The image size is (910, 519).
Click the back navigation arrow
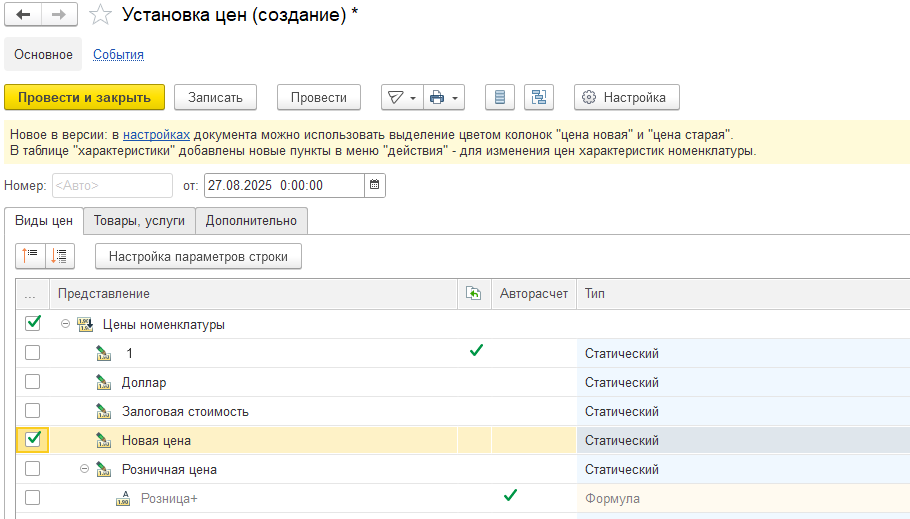click(23, 15)
